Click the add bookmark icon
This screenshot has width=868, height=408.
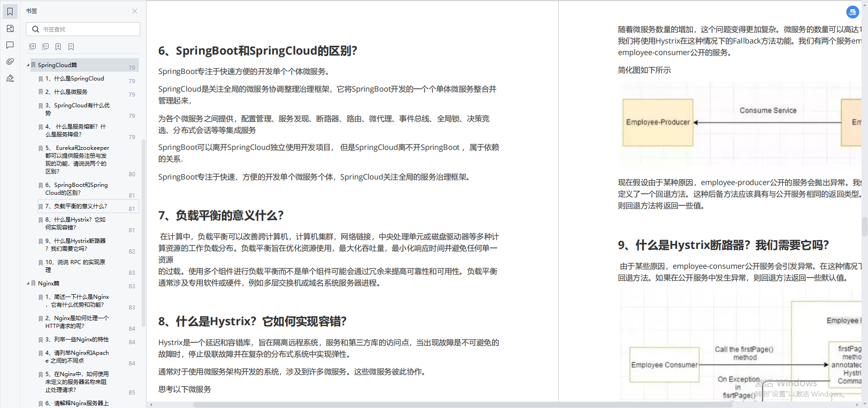click(58, 47)
